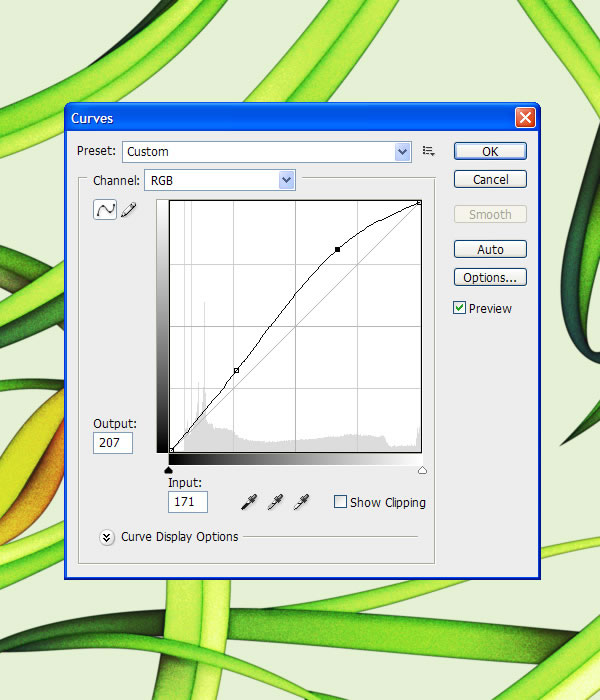Select the top-right curve endpoint
This screenshot has height=700, width=600.
tap(419, 203)
